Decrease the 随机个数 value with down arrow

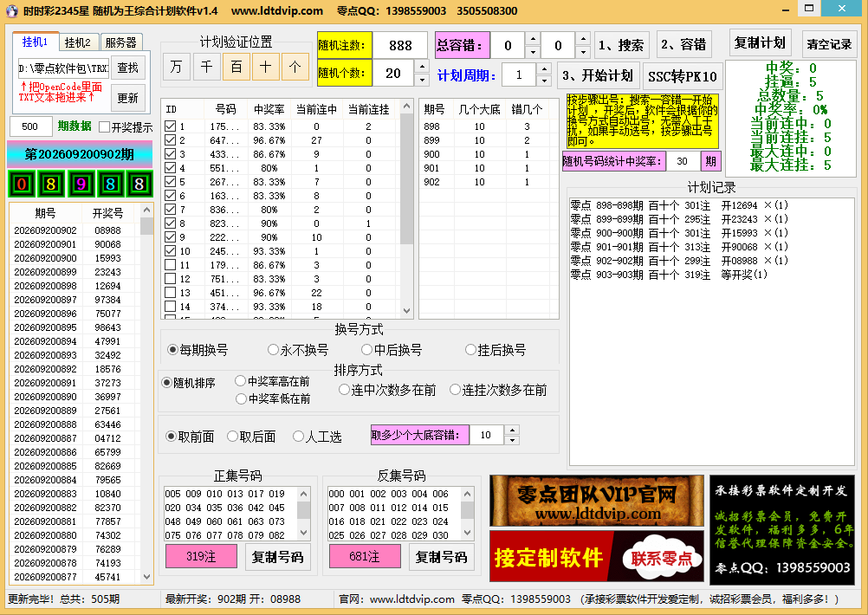(422, 80)
